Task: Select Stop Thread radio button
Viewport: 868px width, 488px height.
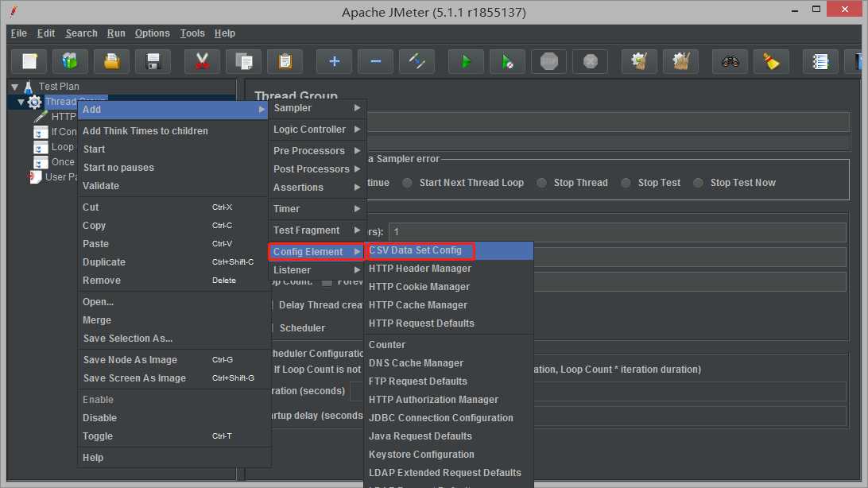Action: [541, 183]
